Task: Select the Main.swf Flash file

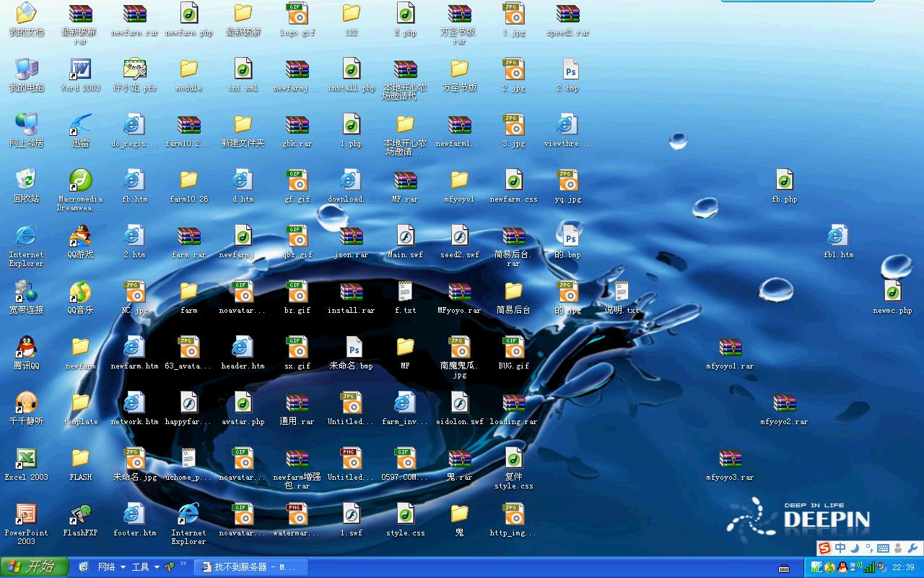Action: (x=405, y=241)
